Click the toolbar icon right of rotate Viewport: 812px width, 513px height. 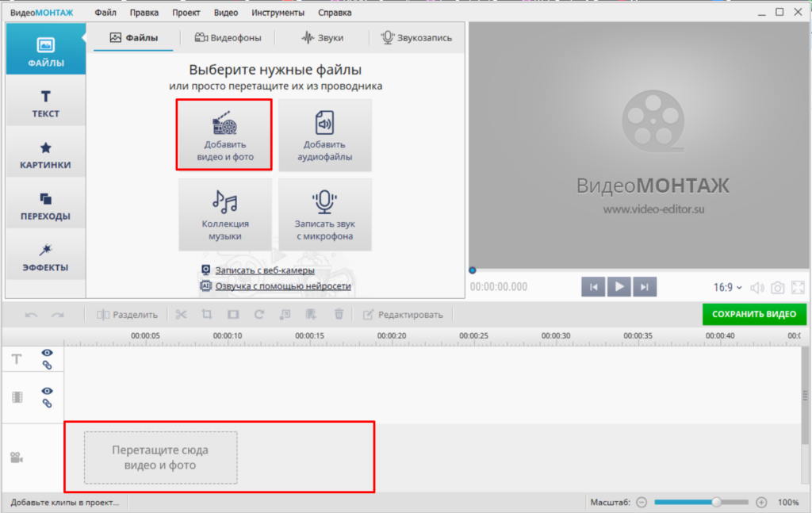pos(285,314)
